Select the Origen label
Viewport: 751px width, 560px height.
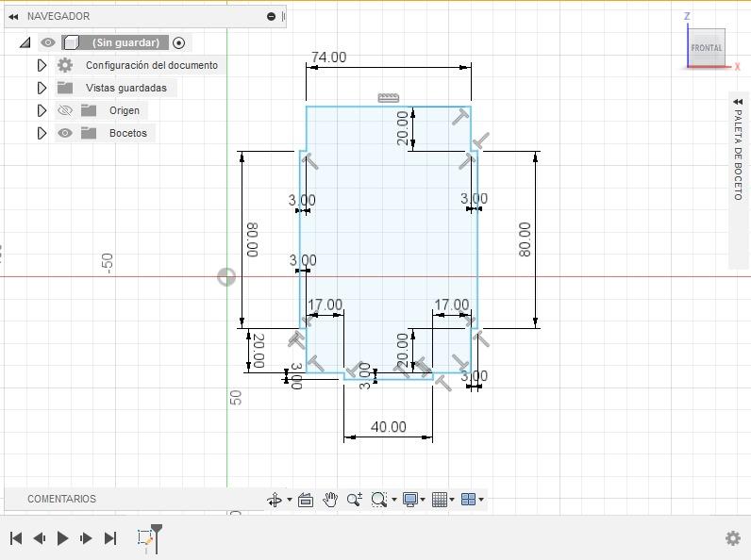(x=125, y=110)
